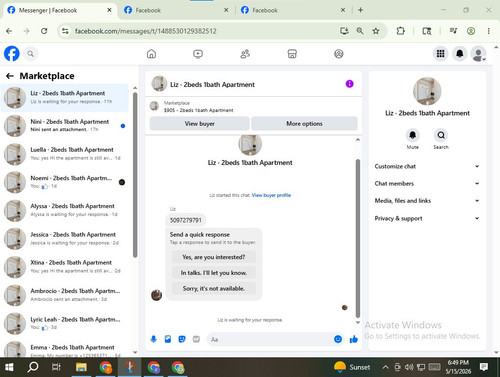
Task: Switch to the second Facebook browser tab
Action: 177,10
